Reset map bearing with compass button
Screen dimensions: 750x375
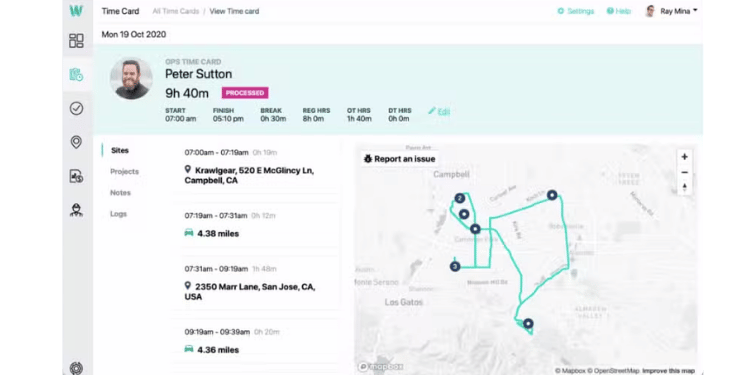(x=684, y=187)
